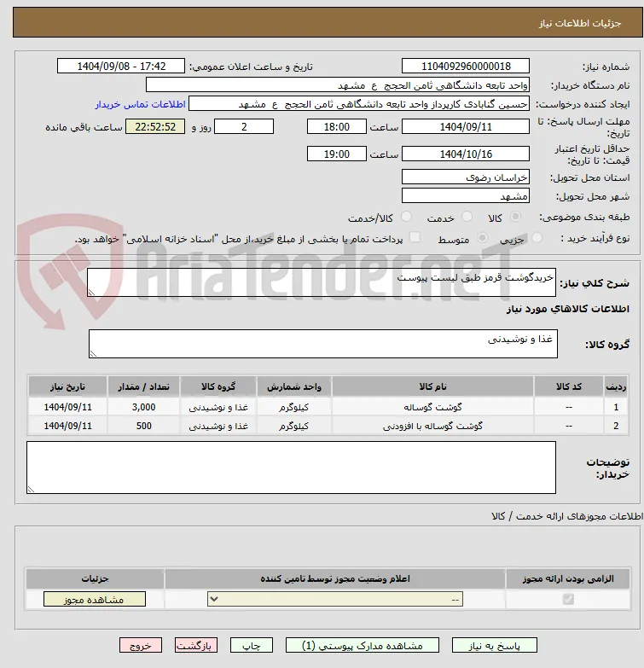Screen dimensions: 644x668
Task: Select the خدمت radio button
Action: coord(467,217)
